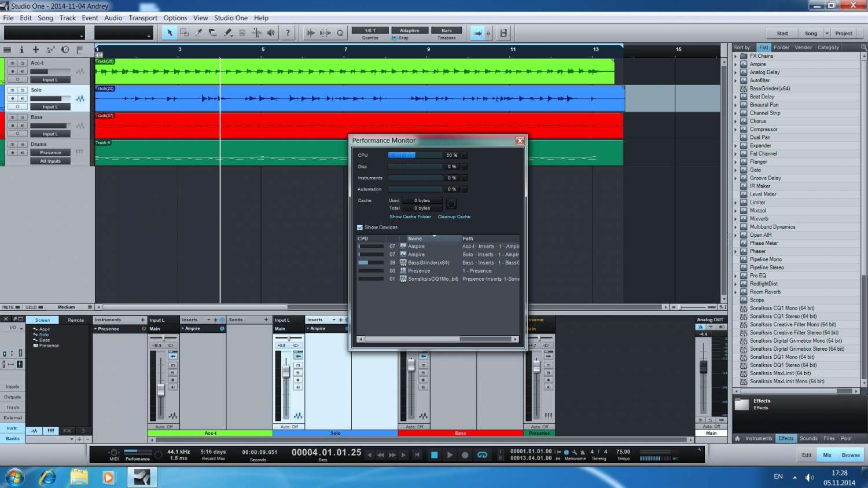Expand the Room Reverb effect entry
Screen dimensions: 868x488
pos(736,292)
